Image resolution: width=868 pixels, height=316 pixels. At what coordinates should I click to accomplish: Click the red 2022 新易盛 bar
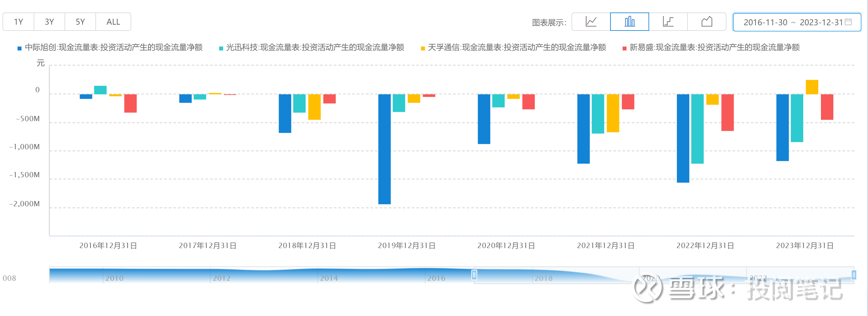(727, 113)
